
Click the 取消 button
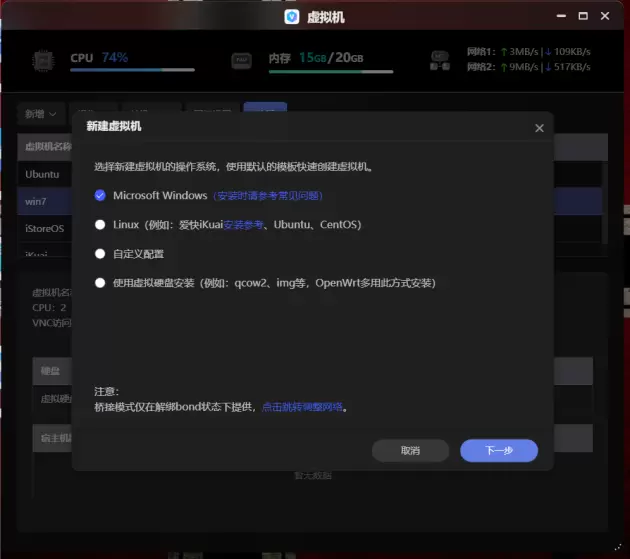tap(410, 450)
